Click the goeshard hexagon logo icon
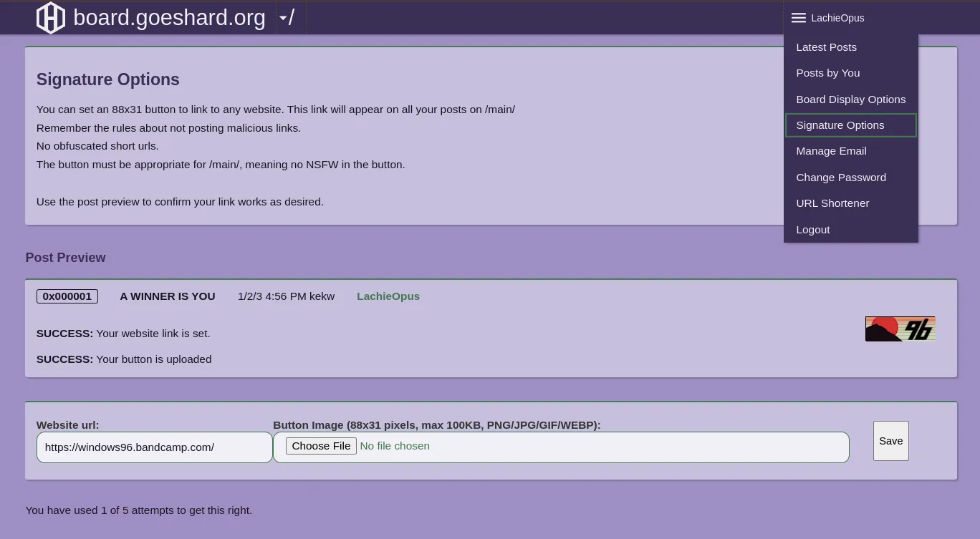 pos(50,18)
